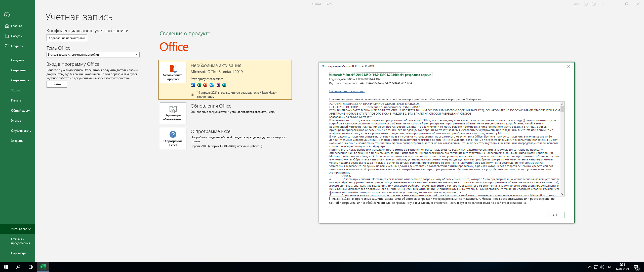Image resolution: width=644 pixels, height=272 pixels.
Task: Open Общий доступ section
Action: pyautogui.click(x=18, y=111)
